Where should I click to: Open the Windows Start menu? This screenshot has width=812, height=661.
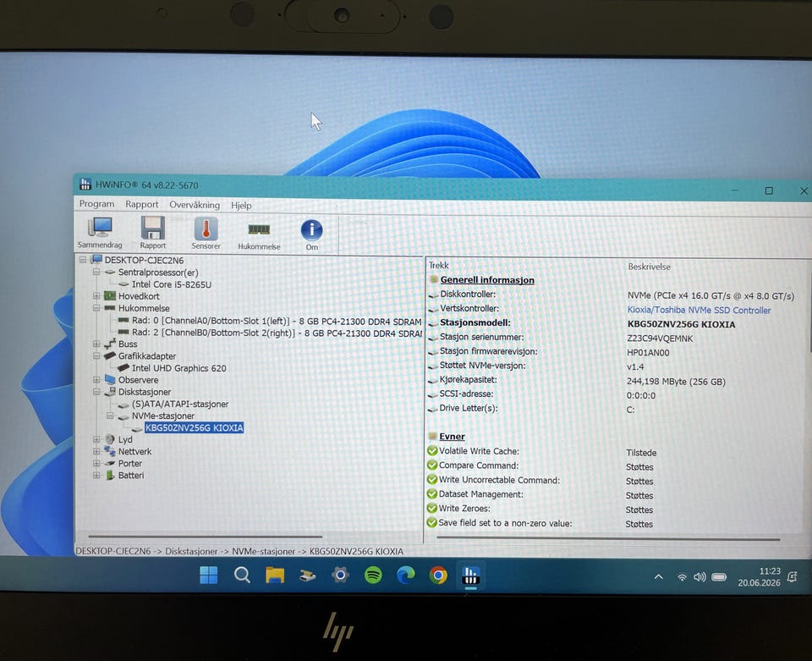209,575
